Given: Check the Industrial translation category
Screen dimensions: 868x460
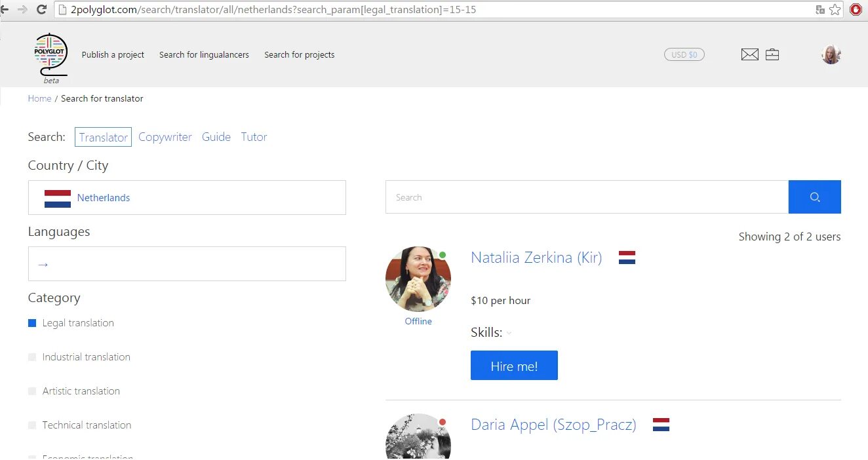Looking at the screenshot, I should tap(32, 357).
